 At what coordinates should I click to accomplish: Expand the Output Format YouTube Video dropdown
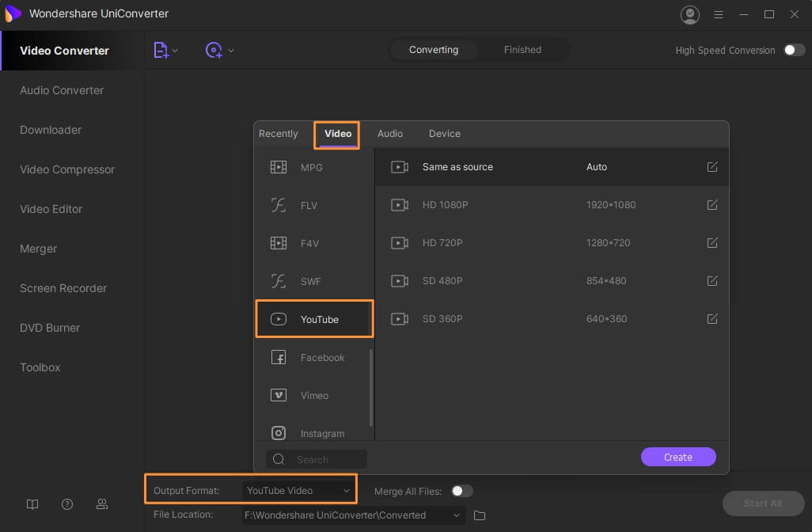pos(347,491)
